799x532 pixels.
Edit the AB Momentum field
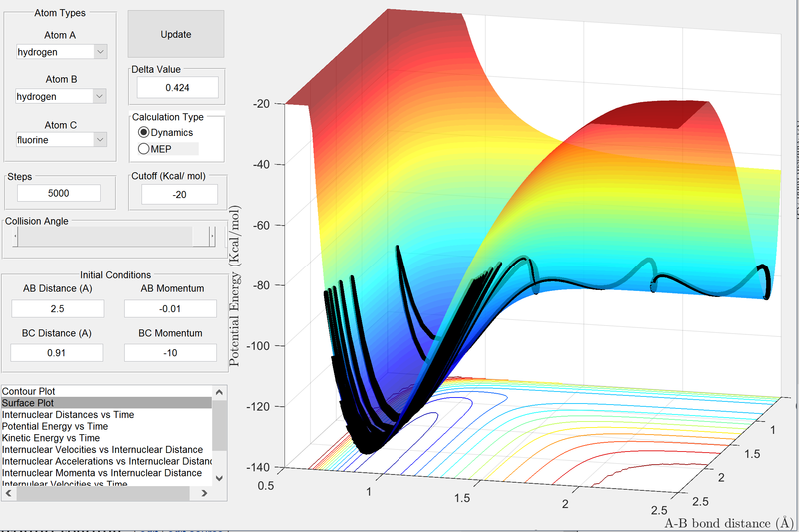point(170,309)
